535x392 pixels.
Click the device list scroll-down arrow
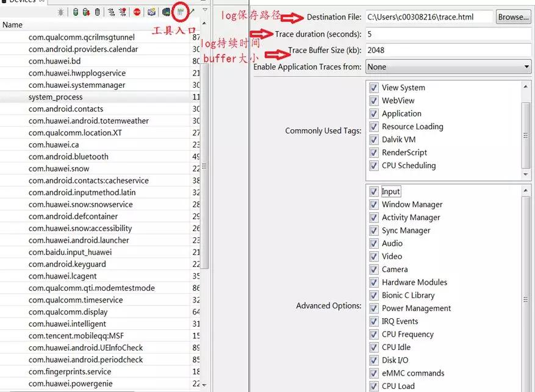(204, 385)
